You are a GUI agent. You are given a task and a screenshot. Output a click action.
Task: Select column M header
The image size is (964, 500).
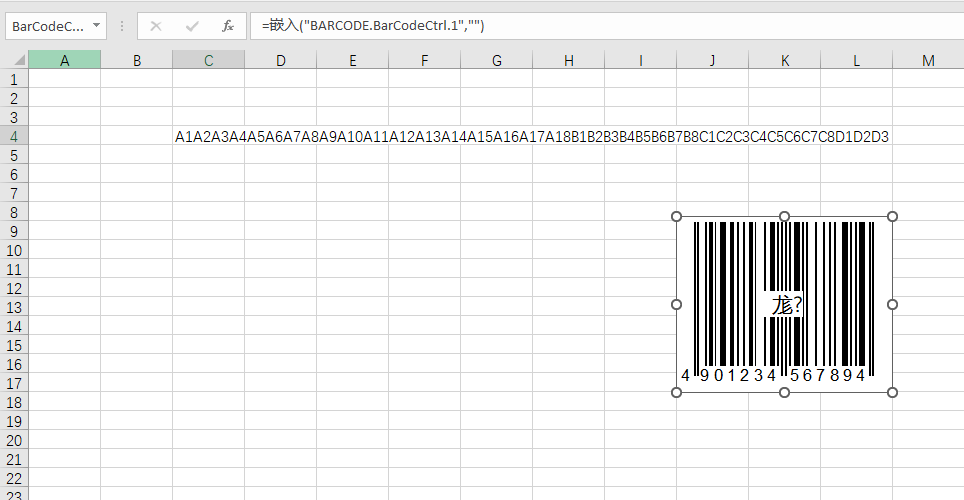click(x=928, y=61)
